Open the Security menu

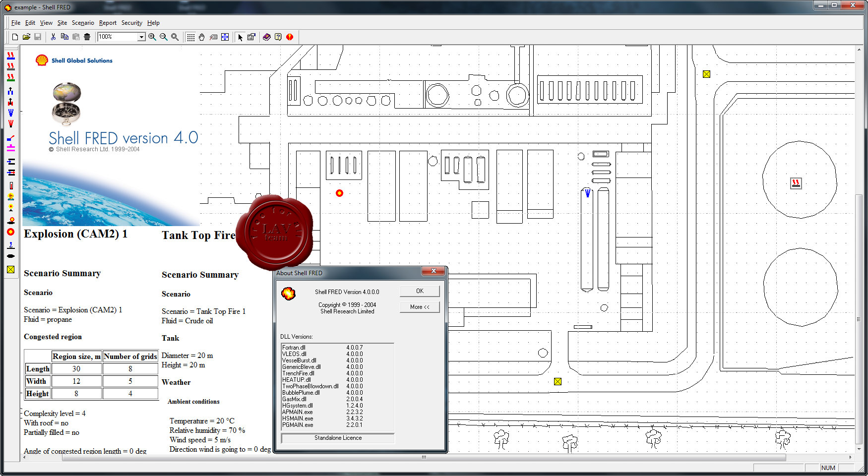point(132,23)
